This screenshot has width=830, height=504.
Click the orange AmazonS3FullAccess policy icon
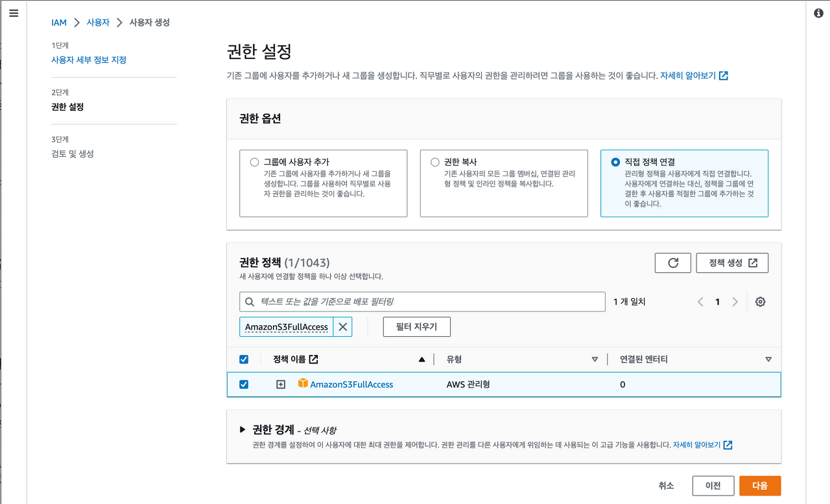tap(303, 384)
